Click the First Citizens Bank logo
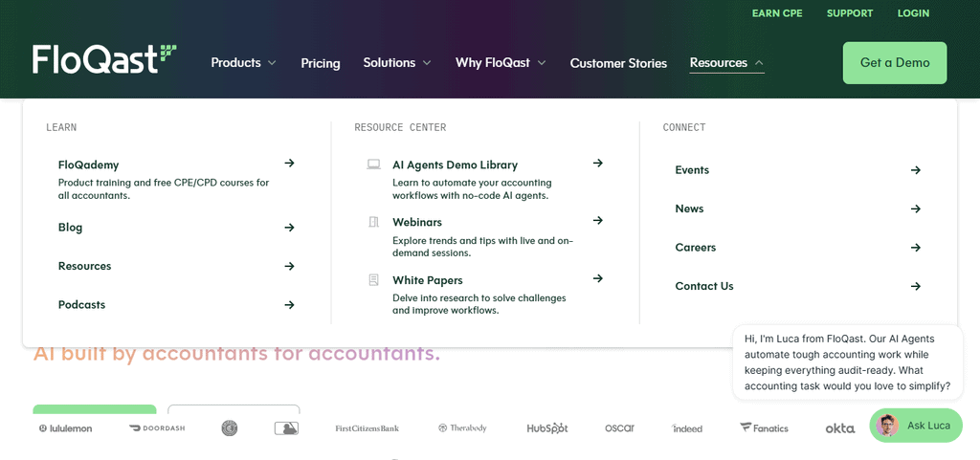Screen dimensions: 980x460 [367, 428]
